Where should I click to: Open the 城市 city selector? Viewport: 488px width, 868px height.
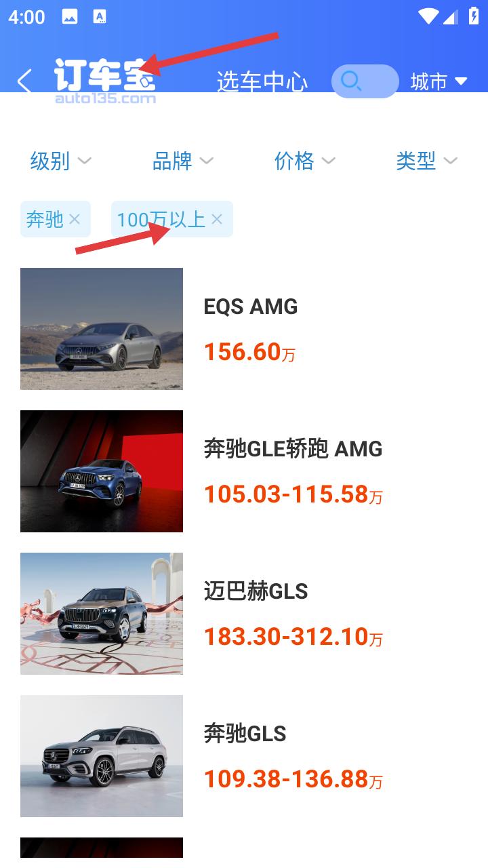pos(439,81)
